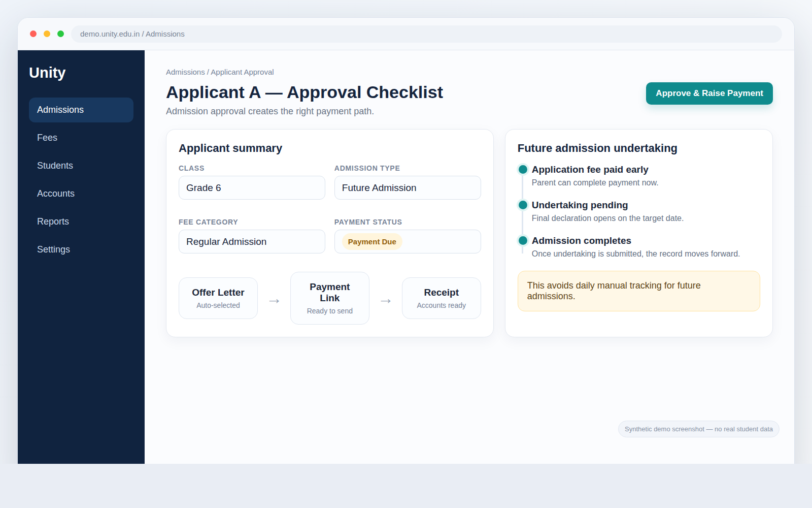Click 'Future admission undertaking' heading
The image size is (812, 508).
(597, 148)
